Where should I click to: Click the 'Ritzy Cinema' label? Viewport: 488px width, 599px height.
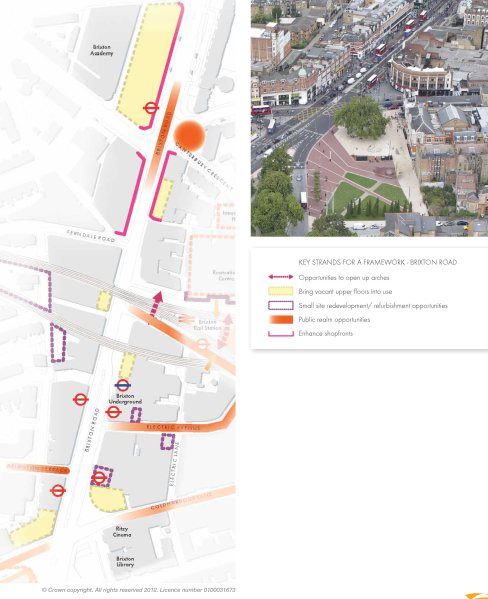[122, 532]
